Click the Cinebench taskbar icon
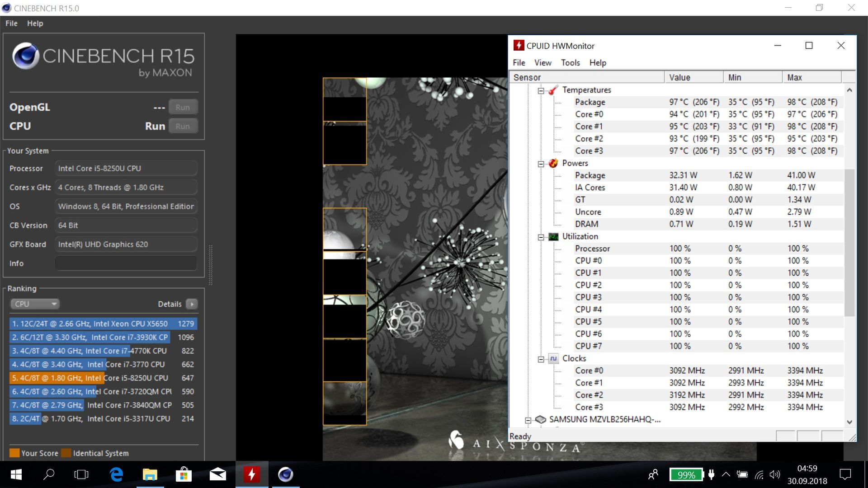 (x=285, y=474)
